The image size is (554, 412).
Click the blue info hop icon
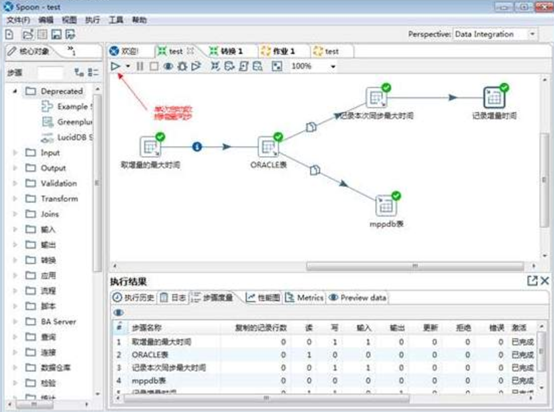pyautogui.click(x=197, y=147)
